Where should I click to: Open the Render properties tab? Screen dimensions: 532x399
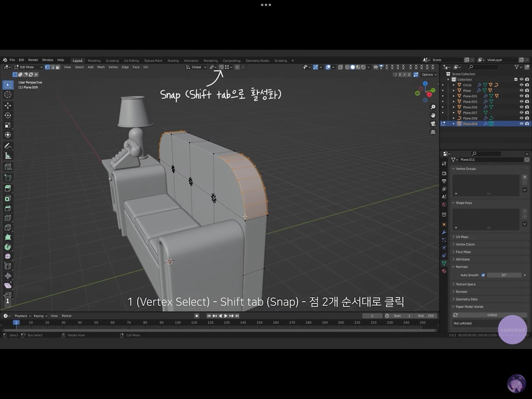(x=444, y=173)
